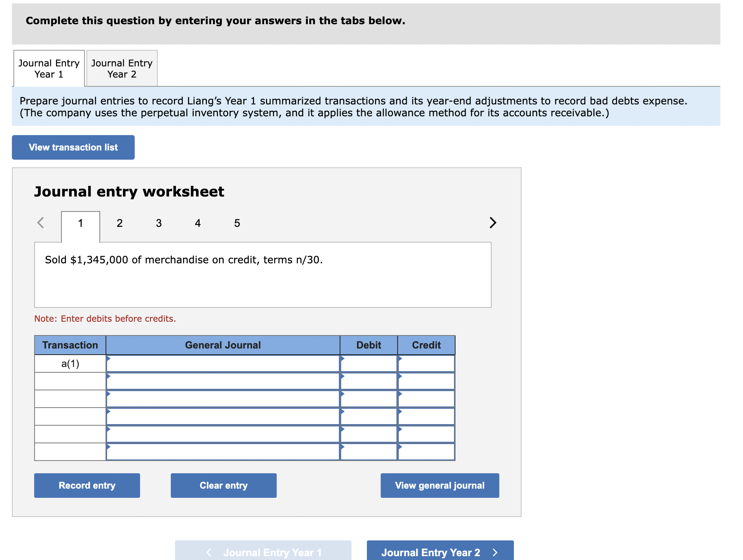Click the View transaction list button
This screenshot has width=743, height=560.
pos(73,147)
